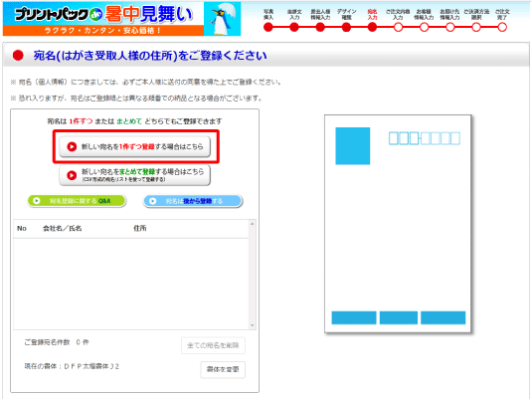The height and width of the screenshot is (399, 532).
Task: Go to the 挨拶文入力 step circle
Action: pyautogui.click(x=294, y=27)
